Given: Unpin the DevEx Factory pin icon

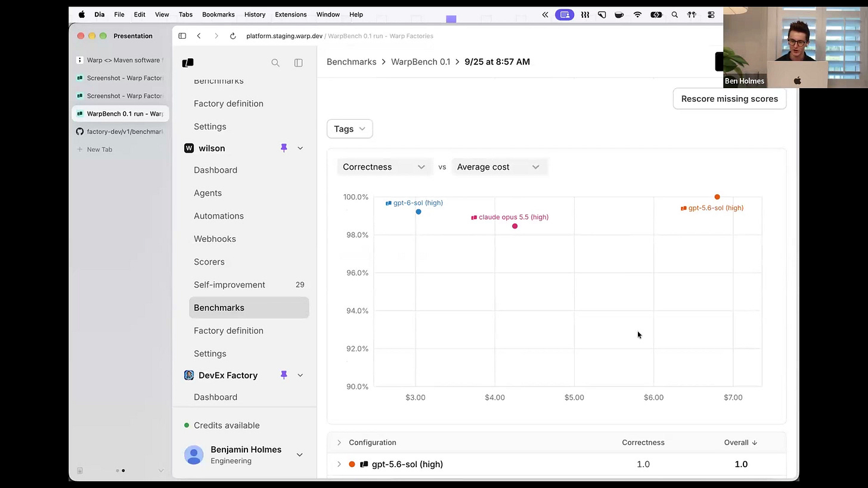Looking at the screenshot, I should [284, 375].
